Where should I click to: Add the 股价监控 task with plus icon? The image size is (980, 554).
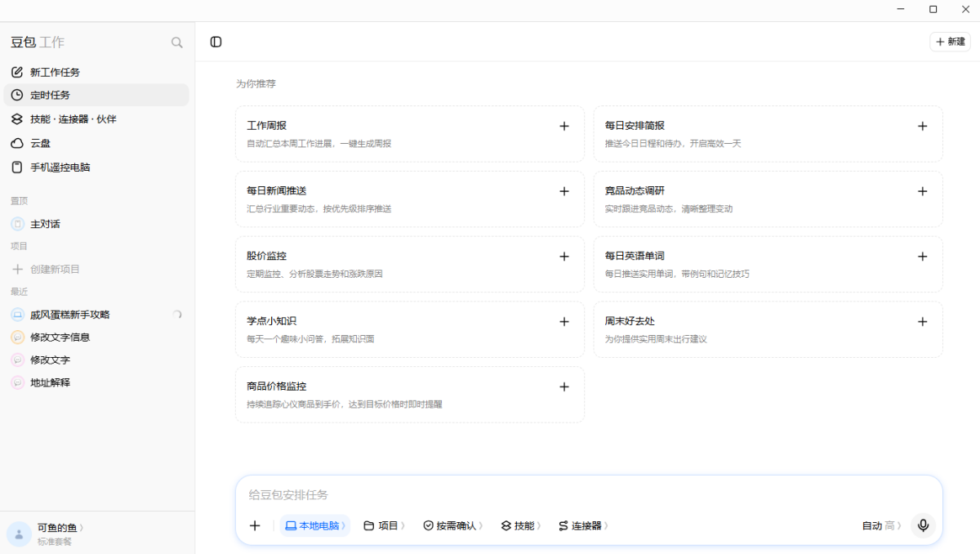[563, 257]
